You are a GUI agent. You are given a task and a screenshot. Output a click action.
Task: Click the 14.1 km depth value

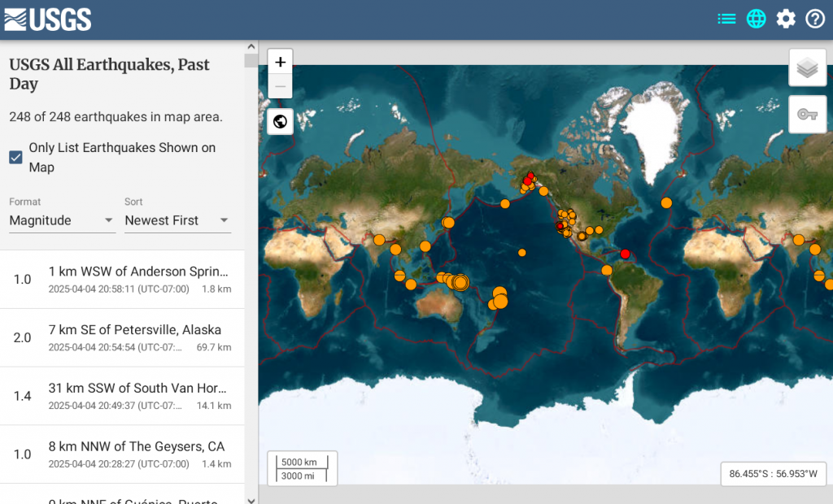pyautogui.click(x=214, y=406)
